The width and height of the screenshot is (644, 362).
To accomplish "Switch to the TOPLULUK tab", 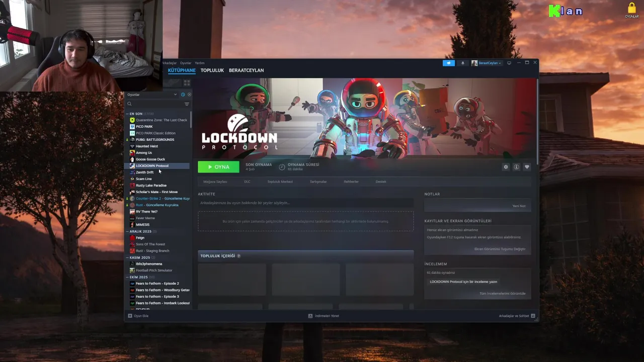I will pos(212,70).
